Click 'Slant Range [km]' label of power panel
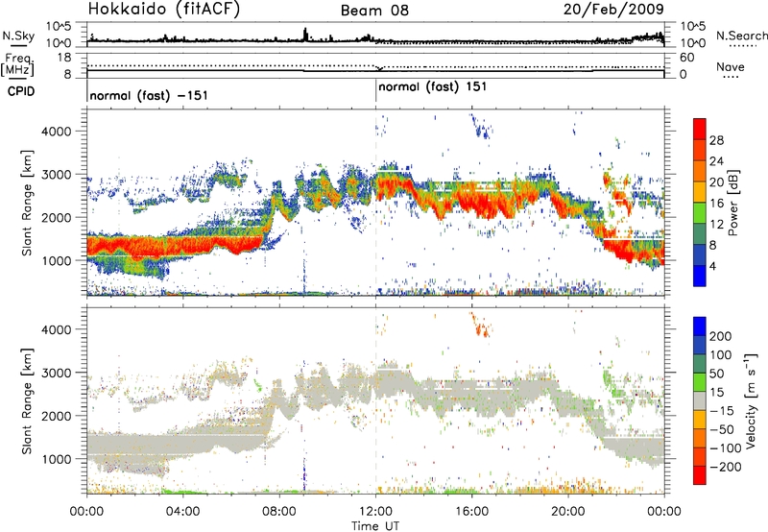The image size is (768, 532). coord(27,203)
